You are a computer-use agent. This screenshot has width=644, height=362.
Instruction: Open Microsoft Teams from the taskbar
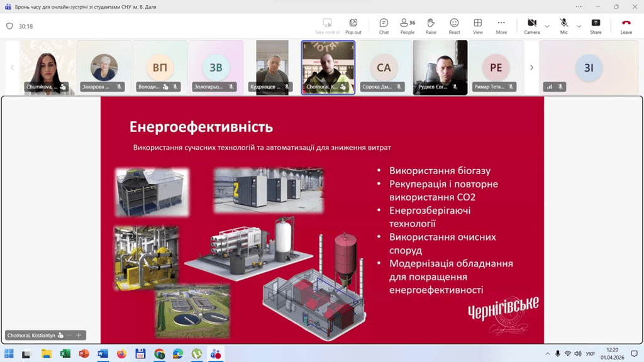[215, 354]
